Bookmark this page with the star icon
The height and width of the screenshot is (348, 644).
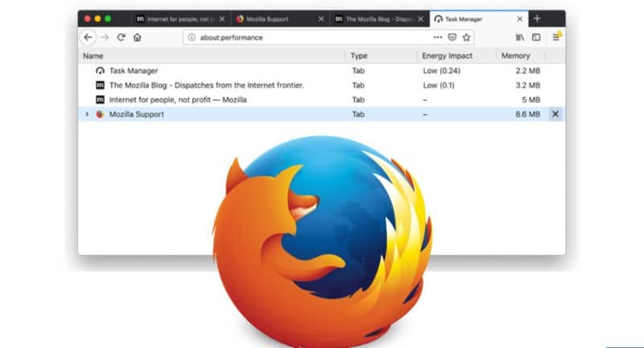pyautogui.click(x=466, y=37)
